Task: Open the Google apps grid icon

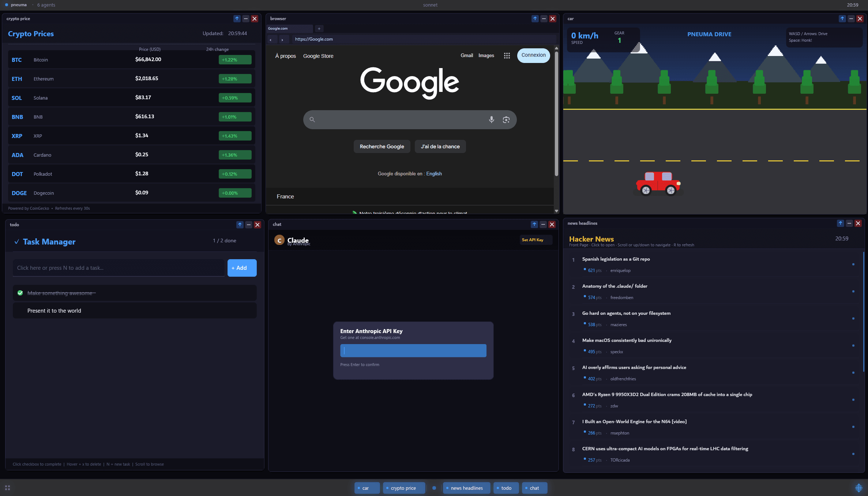Action: coord(507,56)
